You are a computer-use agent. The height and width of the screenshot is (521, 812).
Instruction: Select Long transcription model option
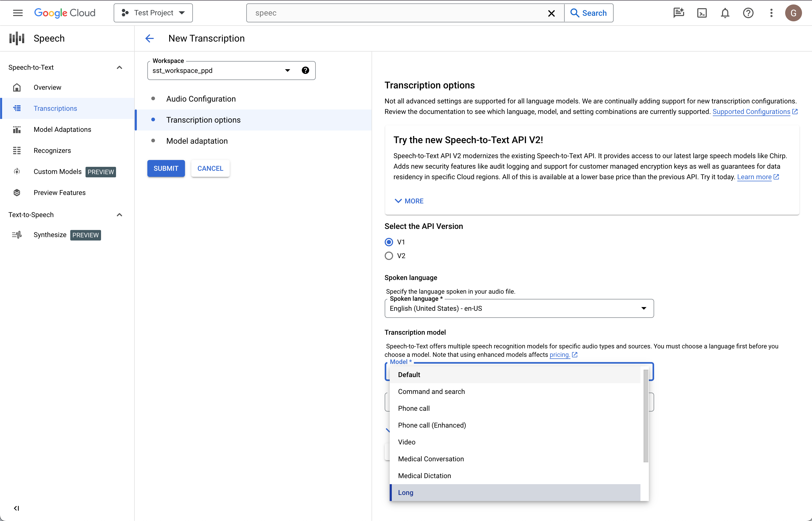(406, 493)
